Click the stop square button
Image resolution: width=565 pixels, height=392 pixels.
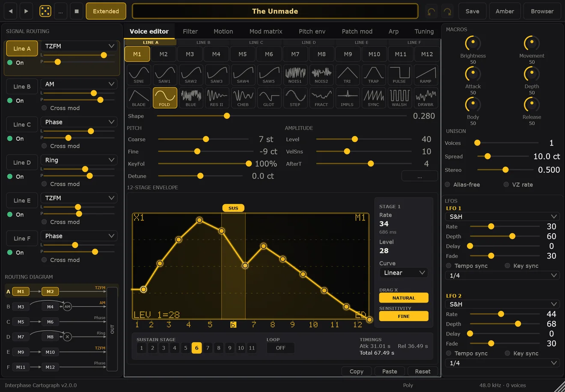[77, 11]
